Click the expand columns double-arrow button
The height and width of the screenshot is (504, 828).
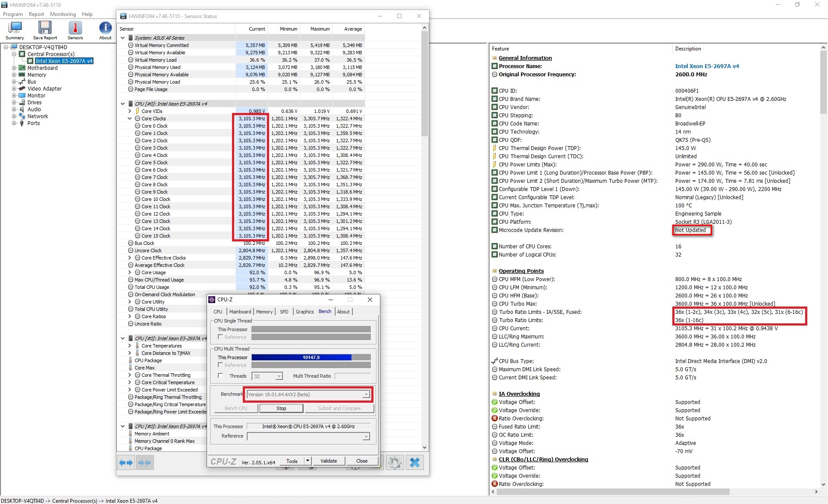click(x=126, y=463)
